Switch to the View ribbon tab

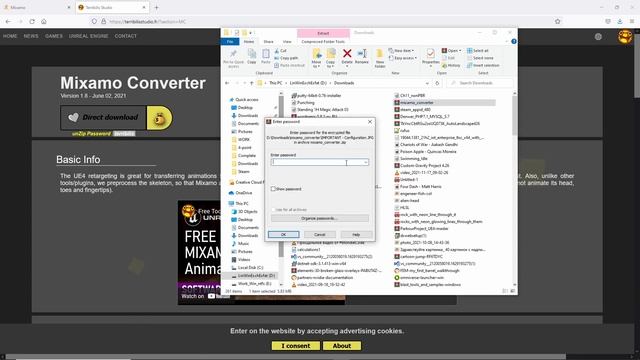[287, 41]
